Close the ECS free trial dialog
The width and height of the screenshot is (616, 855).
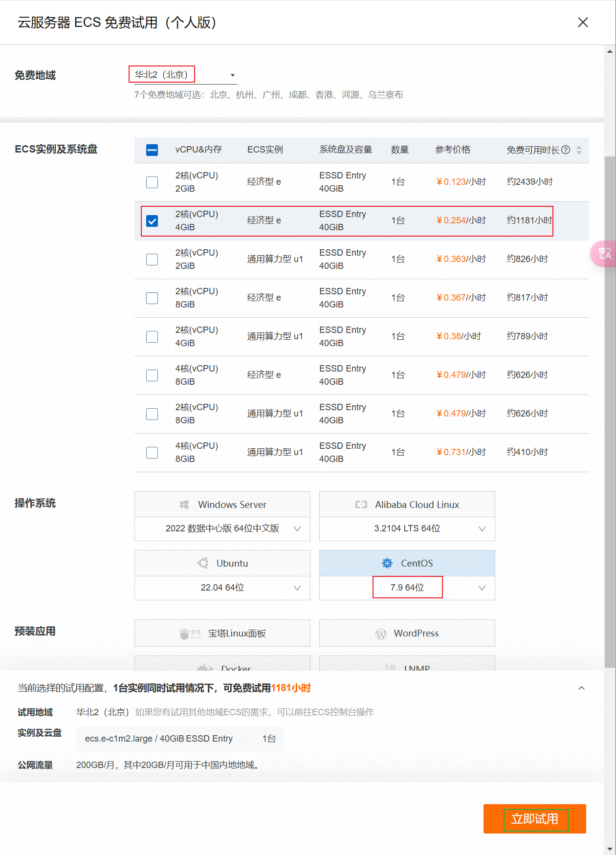[583, 22]
